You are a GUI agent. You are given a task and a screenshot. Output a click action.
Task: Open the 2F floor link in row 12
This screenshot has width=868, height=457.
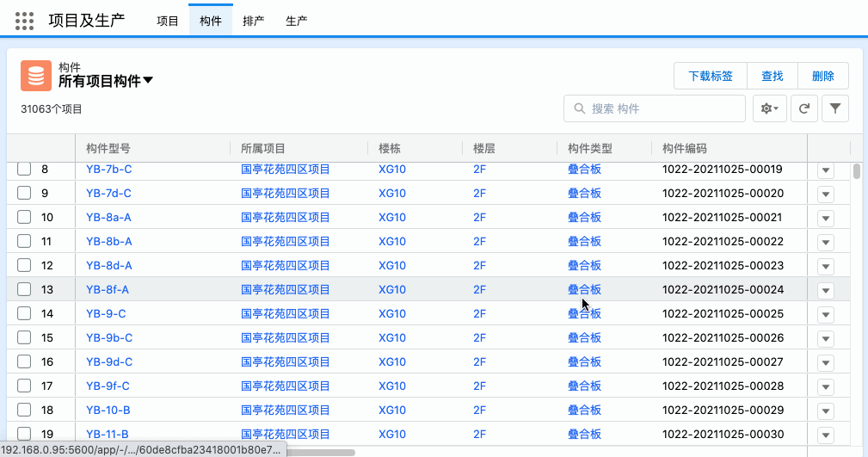pyautogui.click(x=479, y=265)
